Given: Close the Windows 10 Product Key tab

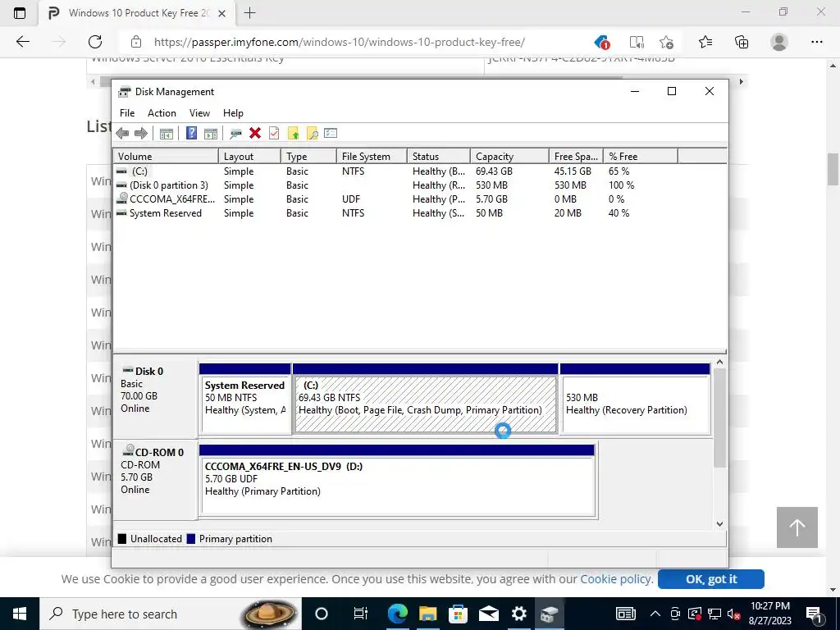Looking at the screenshot, I should click(221, 13).
